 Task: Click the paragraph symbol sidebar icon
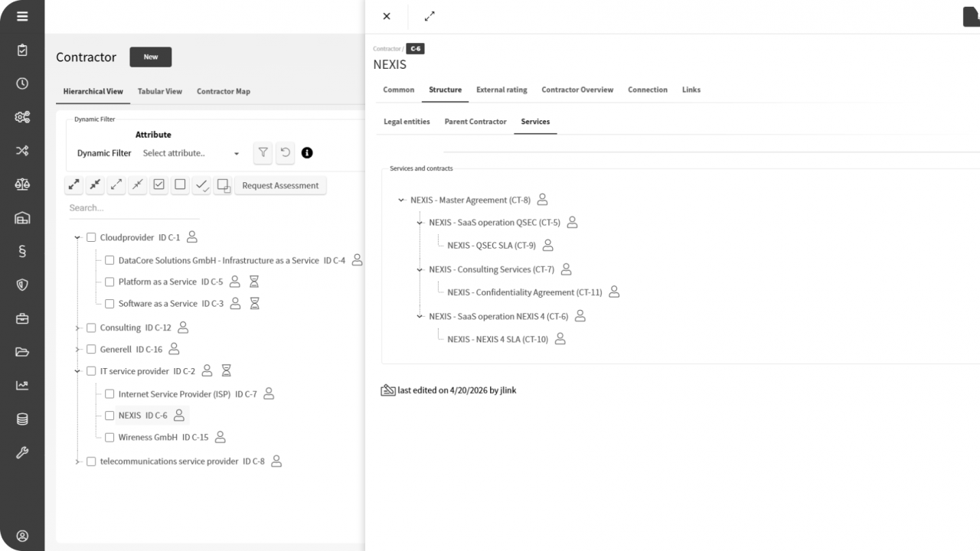(22, 251)
